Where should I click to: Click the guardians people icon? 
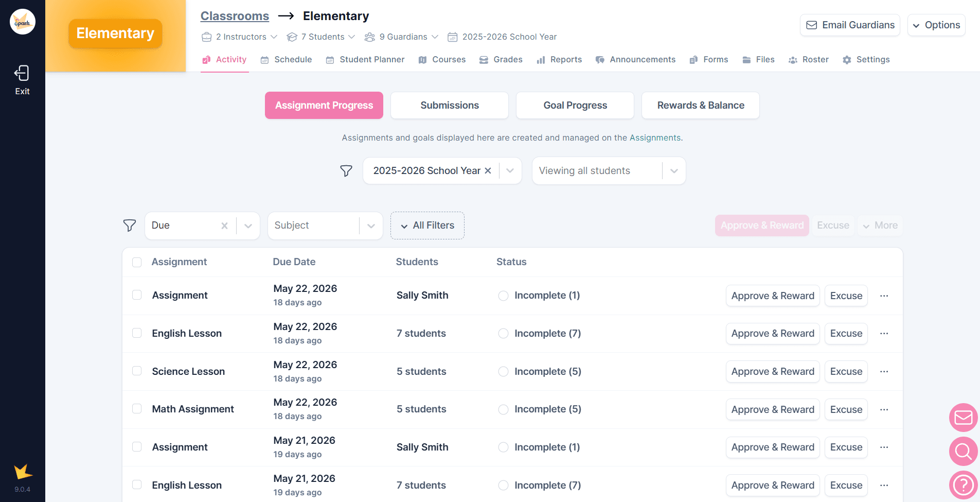[369, 37]
